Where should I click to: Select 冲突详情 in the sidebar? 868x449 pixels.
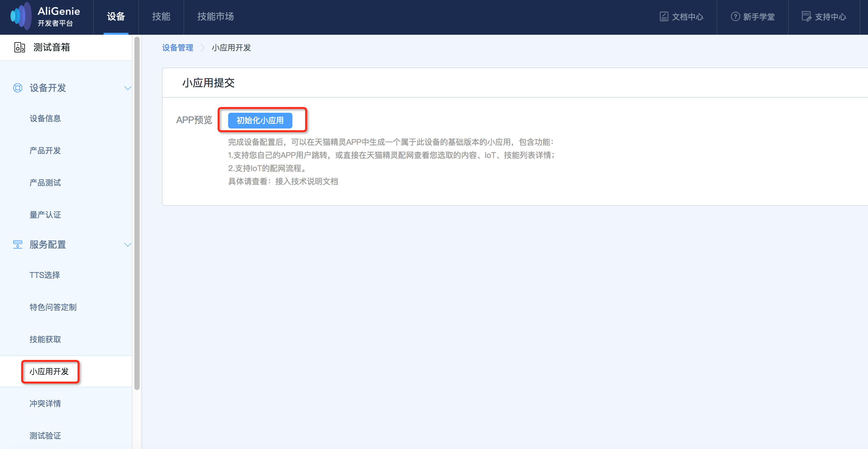coord(45,403)
